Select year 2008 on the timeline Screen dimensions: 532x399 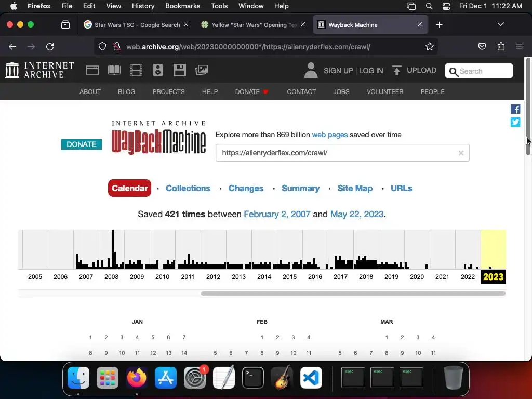click(x=111, y=277)
